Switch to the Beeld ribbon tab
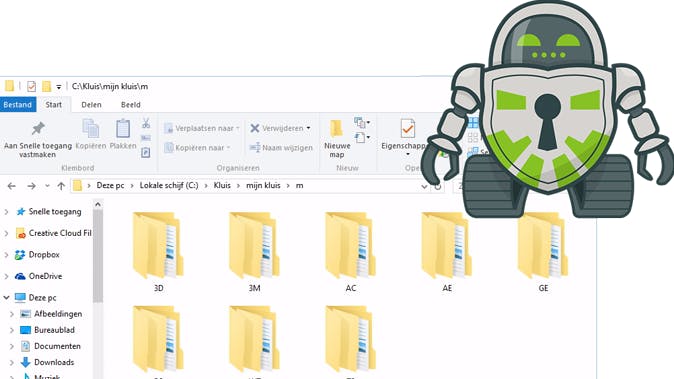Image resolution: width=674 pixels, height=379 pixels. [131, 104]
